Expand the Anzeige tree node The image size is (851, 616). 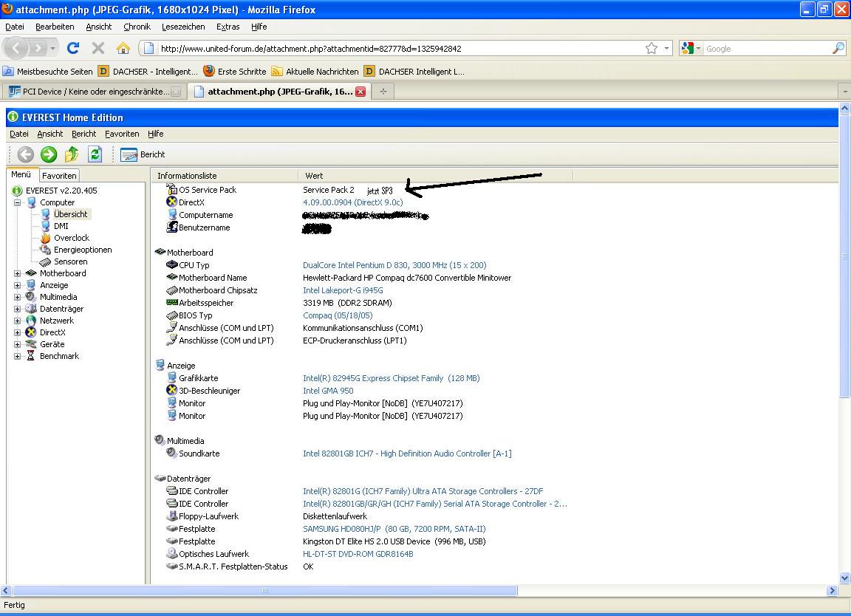click(18, 286)
